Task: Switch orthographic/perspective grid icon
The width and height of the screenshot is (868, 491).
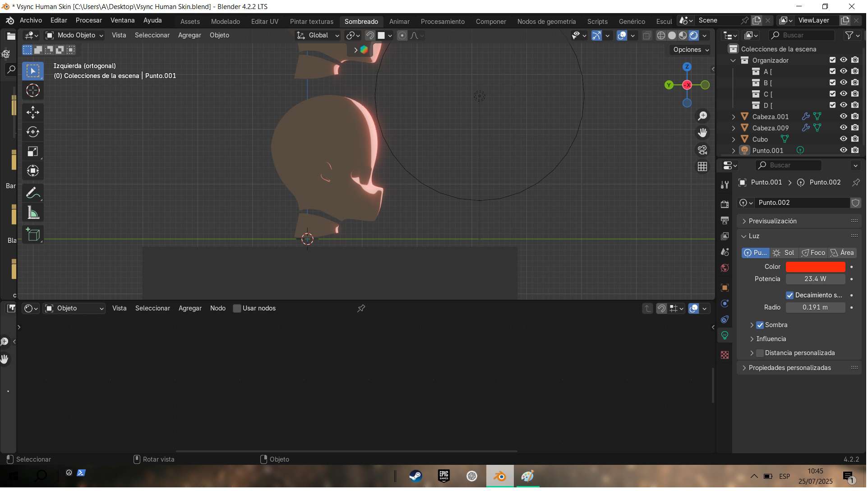Action: click(x=703, y=167)
